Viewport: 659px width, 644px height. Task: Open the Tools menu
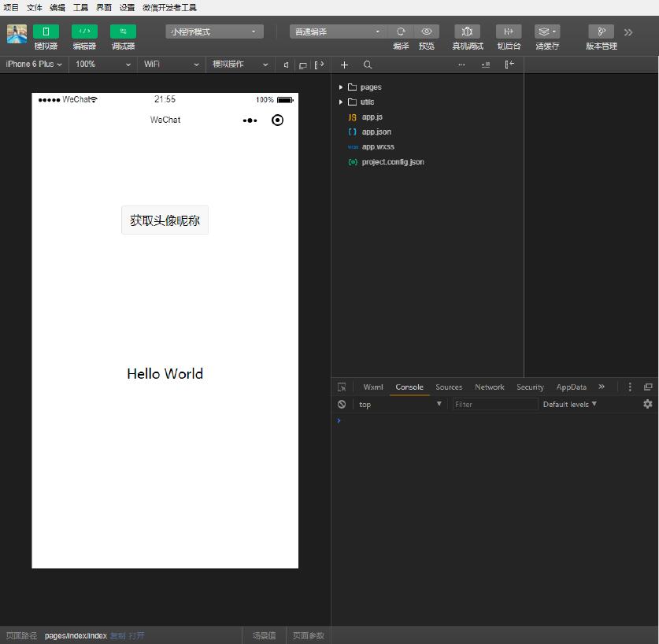80,8
